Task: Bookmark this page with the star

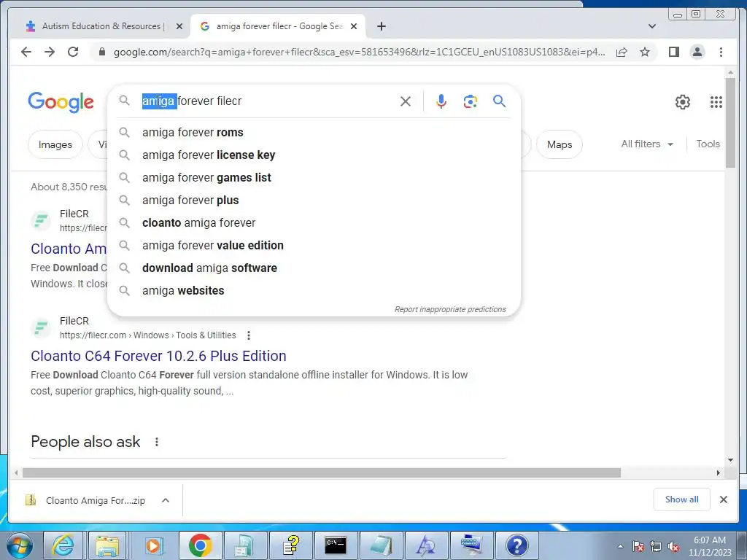Action: pos(645,52)
